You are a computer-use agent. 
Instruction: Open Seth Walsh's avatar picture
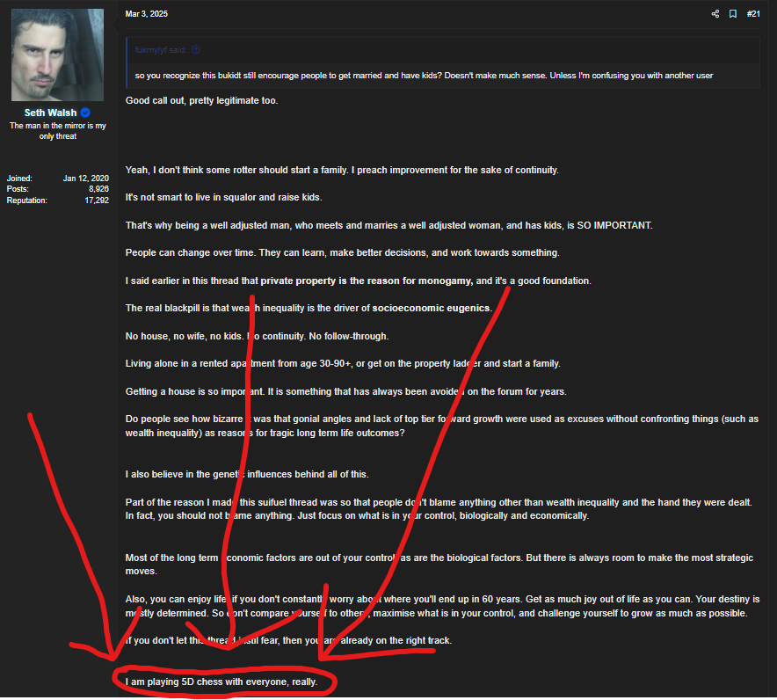click(57, 55)
